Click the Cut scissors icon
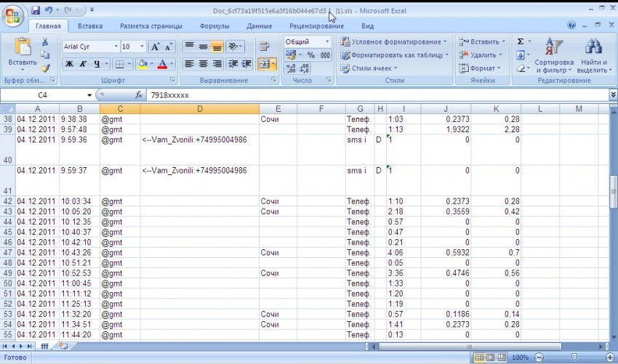Screen dimensions: 618x364 (45, 42)
